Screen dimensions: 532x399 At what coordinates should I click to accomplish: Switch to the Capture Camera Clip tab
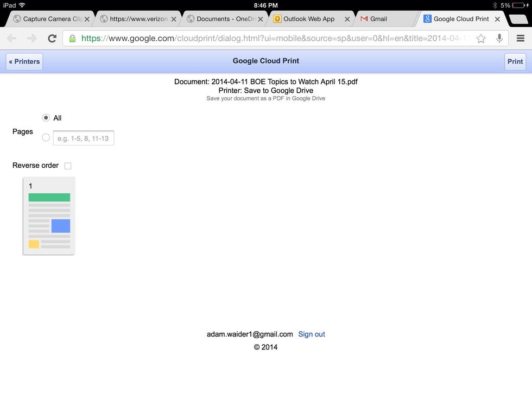click(49, 19)
